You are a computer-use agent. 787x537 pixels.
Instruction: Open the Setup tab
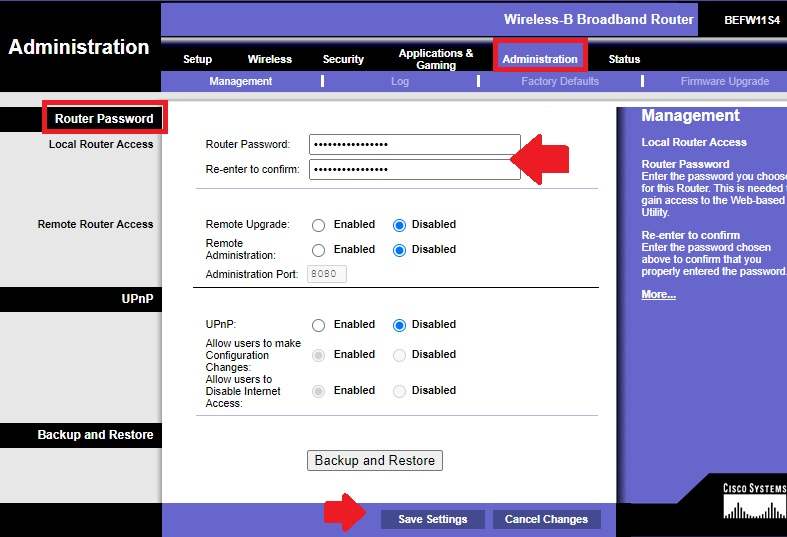click(197, 59)
